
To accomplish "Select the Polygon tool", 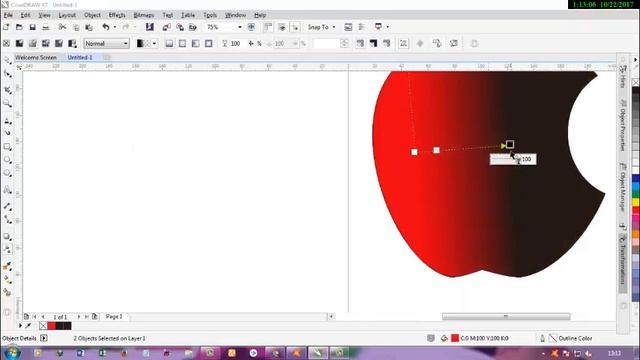I will (7, 173).
